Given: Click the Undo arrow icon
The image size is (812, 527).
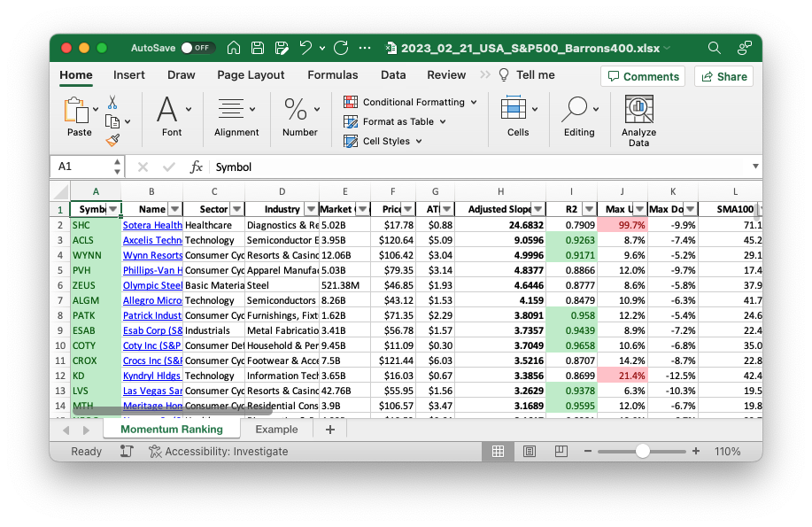Looking at the screenshot, I should (306, 48).
